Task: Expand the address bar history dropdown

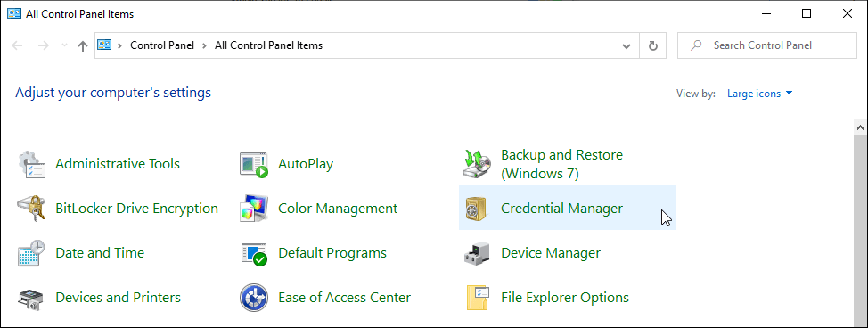Action: coord(626,45)
